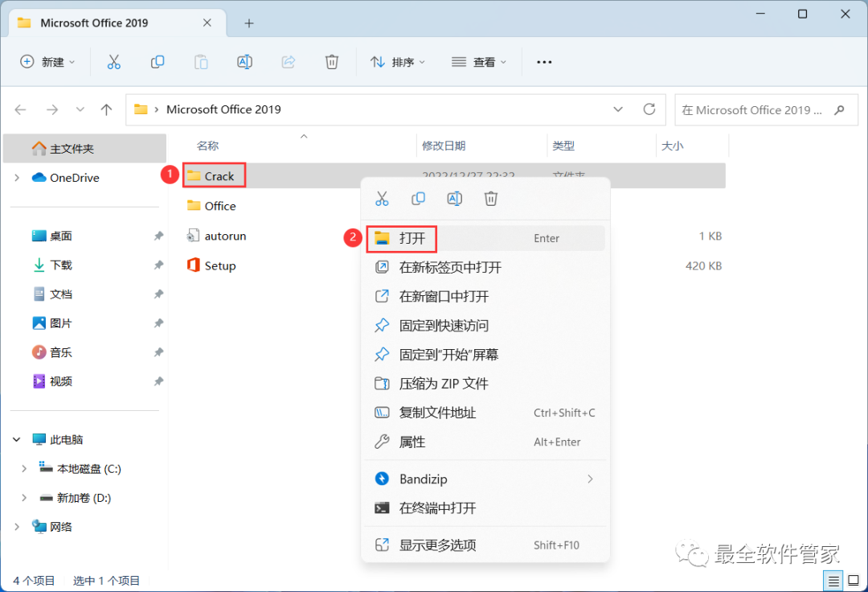
Task: Go forward with the right arrow
Action: pyautogui.click(x=52, y=109)
